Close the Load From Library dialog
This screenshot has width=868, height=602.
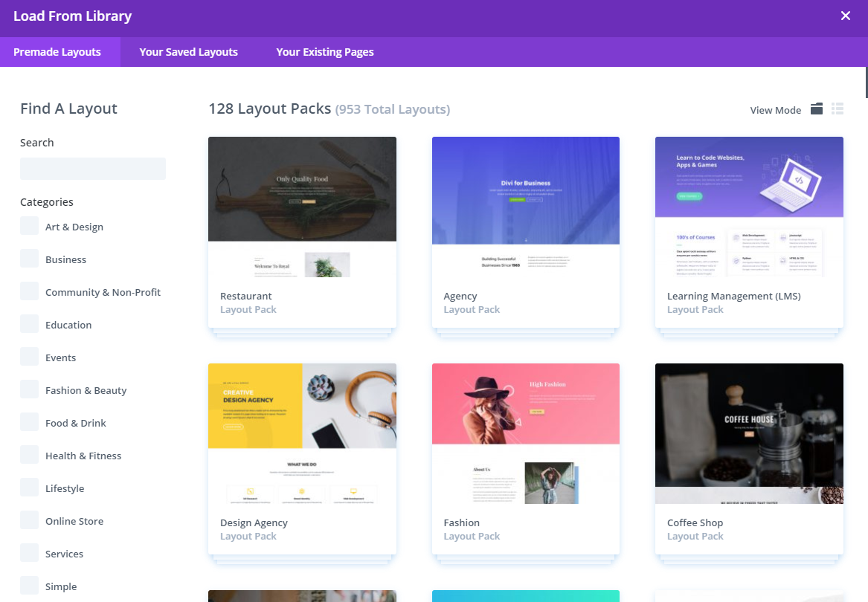(x=845, y=16)
